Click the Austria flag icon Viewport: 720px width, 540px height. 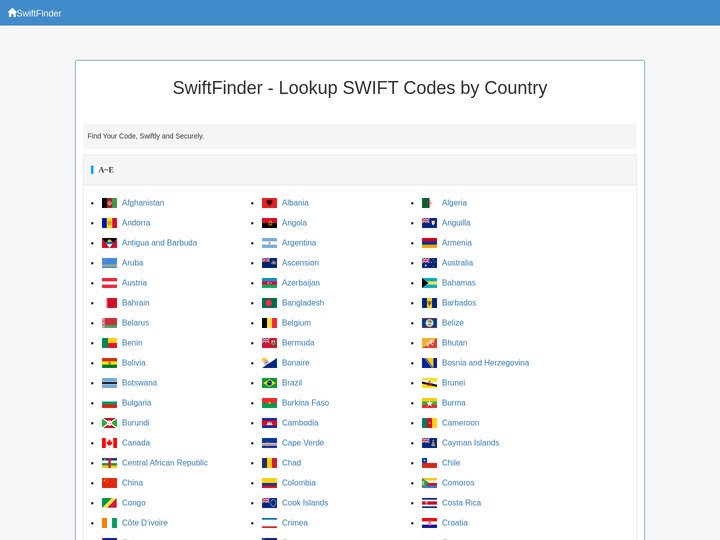(x=109, y=283)
